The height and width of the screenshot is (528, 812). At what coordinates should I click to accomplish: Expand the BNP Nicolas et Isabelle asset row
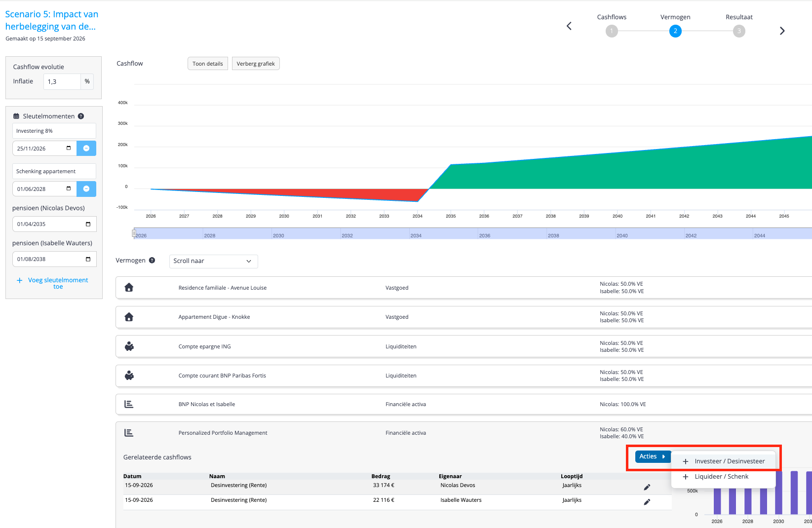click(x=464, y=404)
